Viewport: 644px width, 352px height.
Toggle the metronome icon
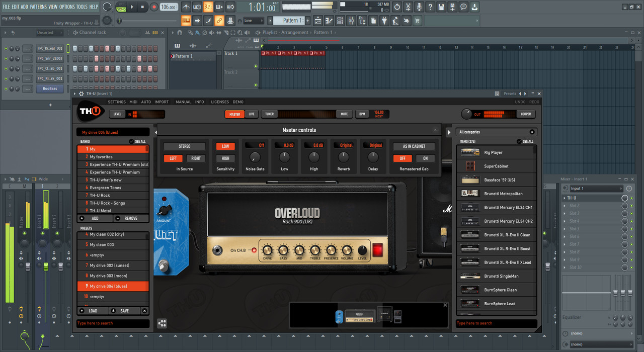tap(186, 7)
